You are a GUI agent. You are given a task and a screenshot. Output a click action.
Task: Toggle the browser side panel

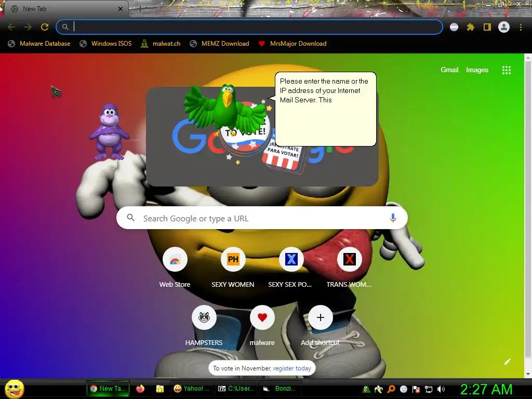(x=487, y=27)
